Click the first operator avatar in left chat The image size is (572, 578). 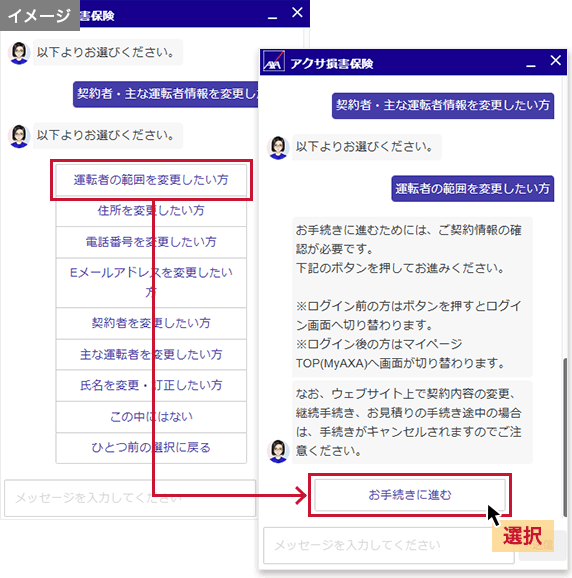(19, 53)
